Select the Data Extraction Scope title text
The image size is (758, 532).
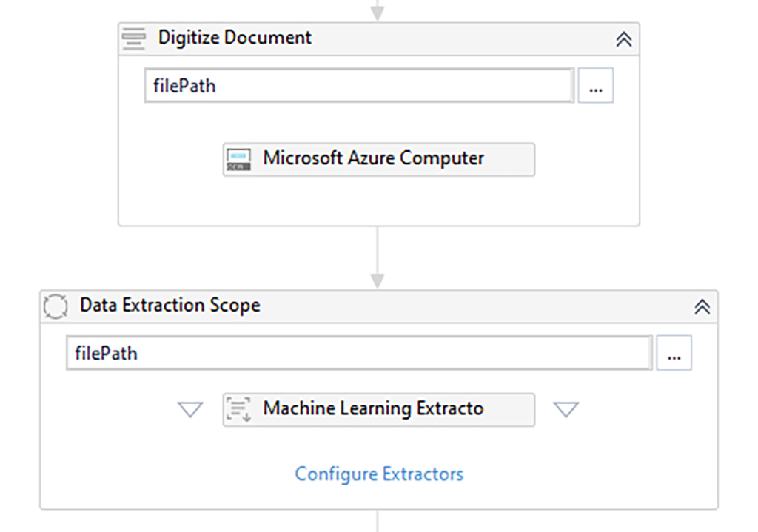[170, 306]
